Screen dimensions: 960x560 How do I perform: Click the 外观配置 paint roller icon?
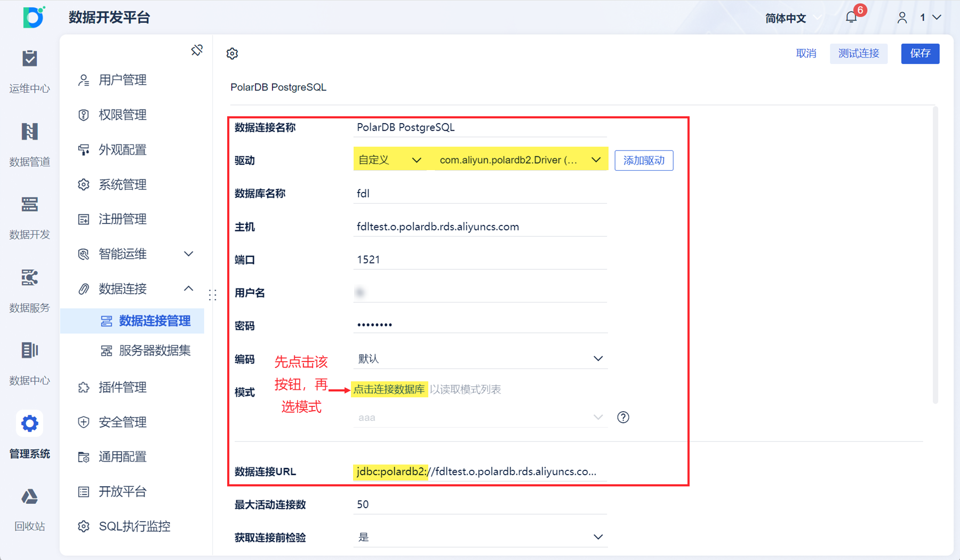tap(84, 150)
